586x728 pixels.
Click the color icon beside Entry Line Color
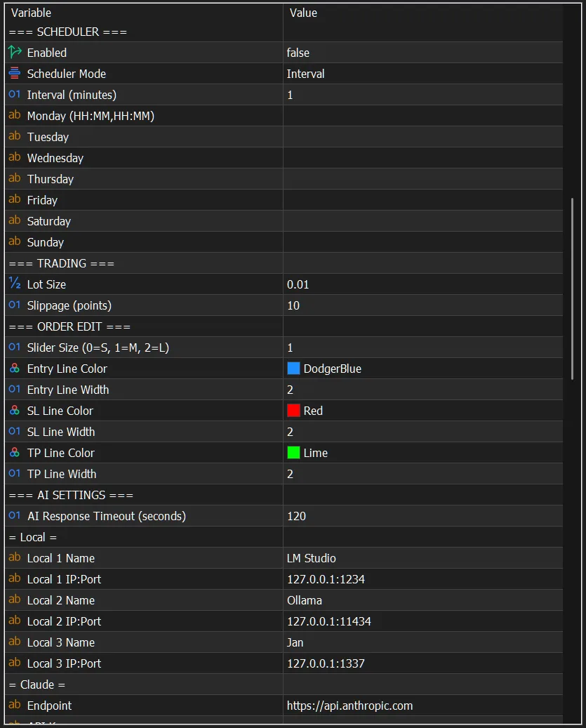click(x=15, y=368)
